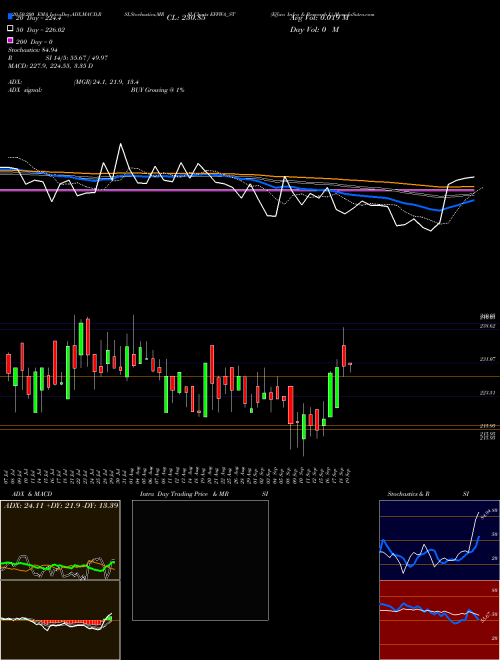Click the 'MACD: 227.9, 224.55, 3.35 D' line
This screenshot has height=660, width=500.
click(51, 66)
